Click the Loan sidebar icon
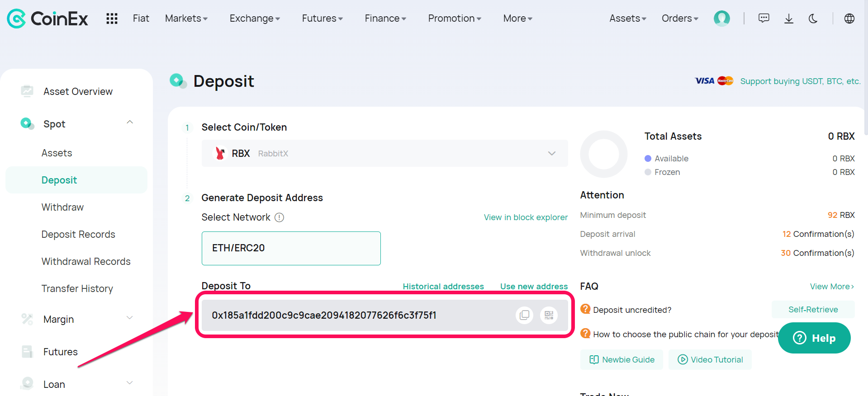 (27, 383)
